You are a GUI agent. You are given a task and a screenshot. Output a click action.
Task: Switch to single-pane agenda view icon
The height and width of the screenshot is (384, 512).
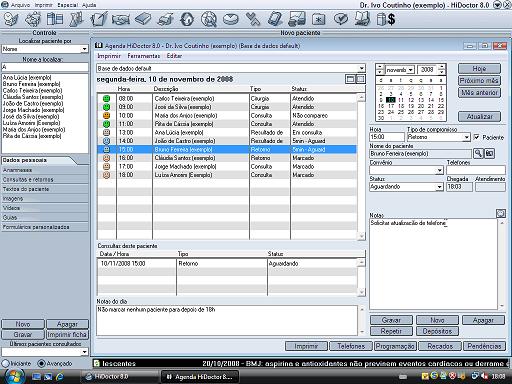click(350, 79)
